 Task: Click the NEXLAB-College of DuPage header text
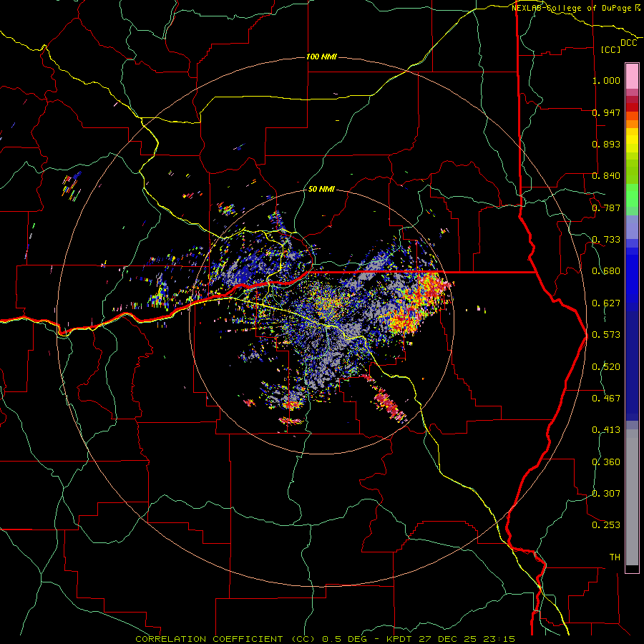coord(575,8)
